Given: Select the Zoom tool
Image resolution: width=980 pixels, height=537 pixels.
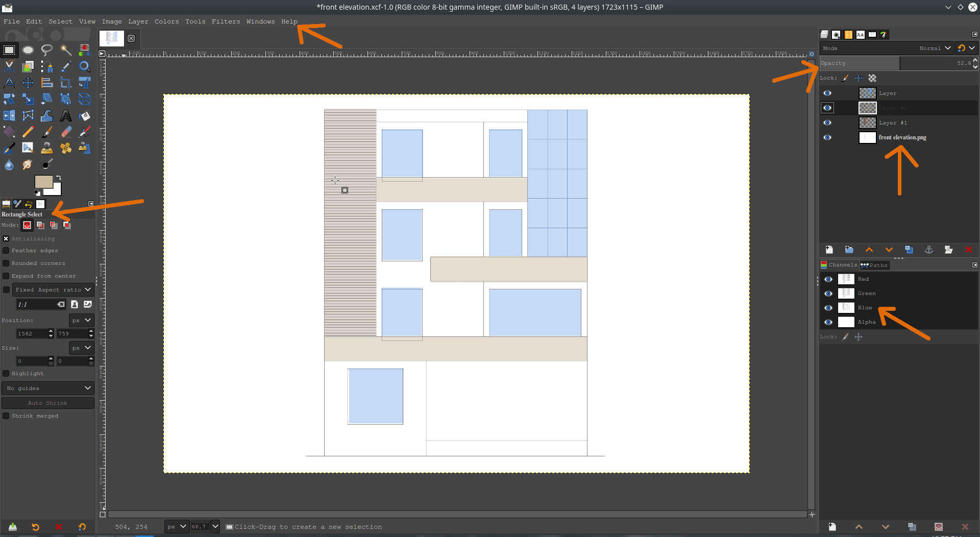Looking at the screenshot, I should [84, 66].
